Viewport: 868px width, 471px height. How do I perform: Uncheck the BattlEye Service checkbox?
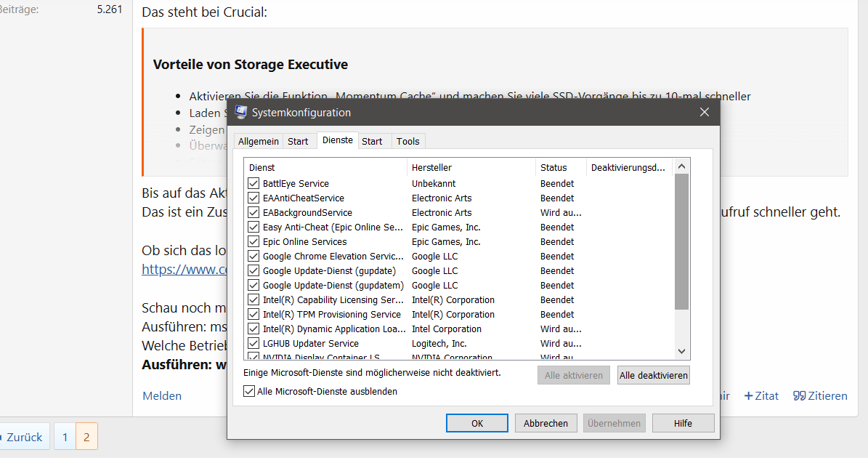[x=253, y=183]
